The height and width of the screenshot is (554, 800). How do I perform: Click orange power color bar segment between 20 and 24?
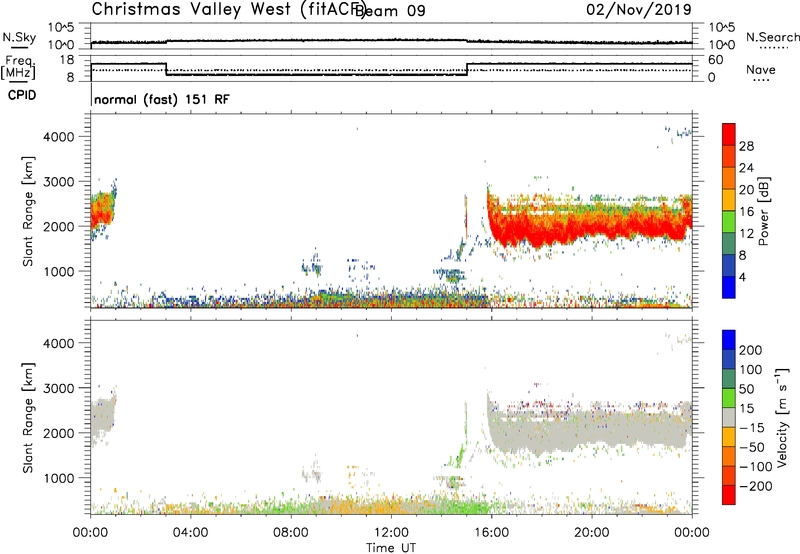[x=729, y=178]
